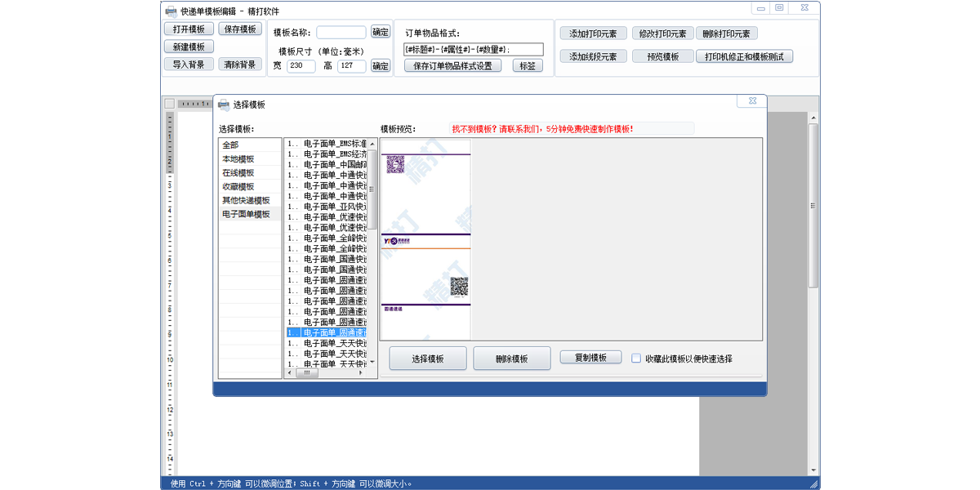Select the 电子面单_EMS标准 template row

click(x=326, y=144)
